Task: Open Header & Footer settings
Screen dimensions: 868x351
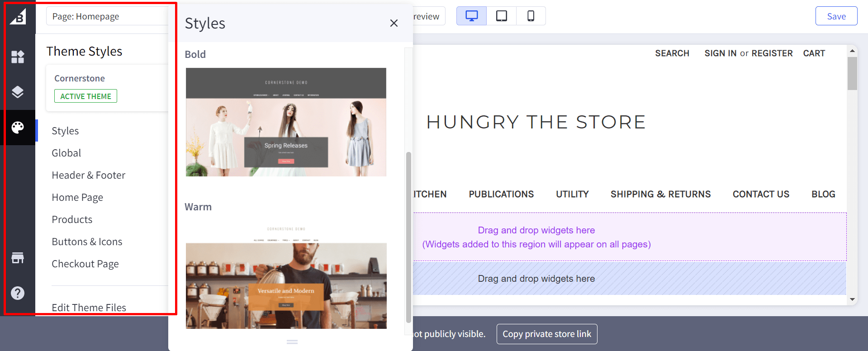Action: click(x=88, y=175)
